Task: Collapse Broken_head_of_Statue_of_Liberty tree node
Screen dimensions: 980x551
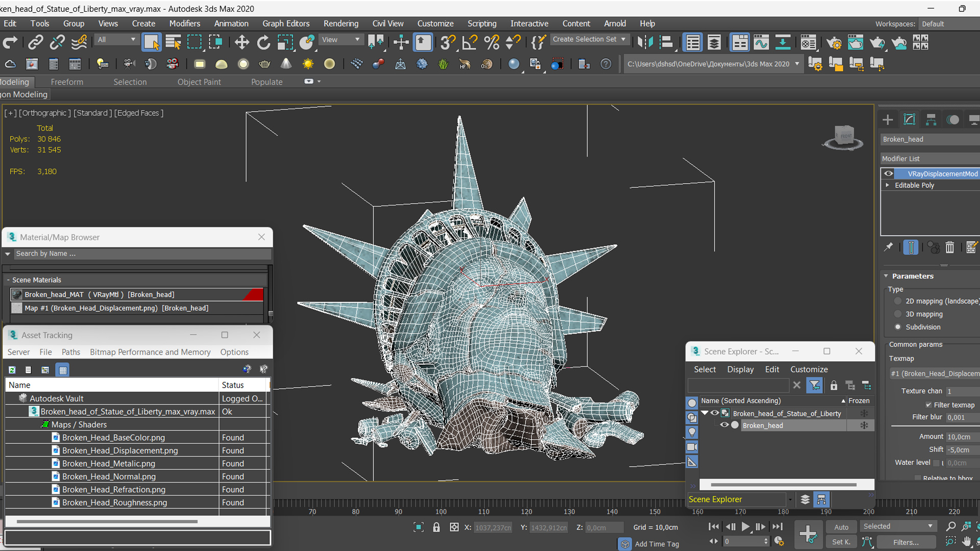Action: click(x=705, y=413)
